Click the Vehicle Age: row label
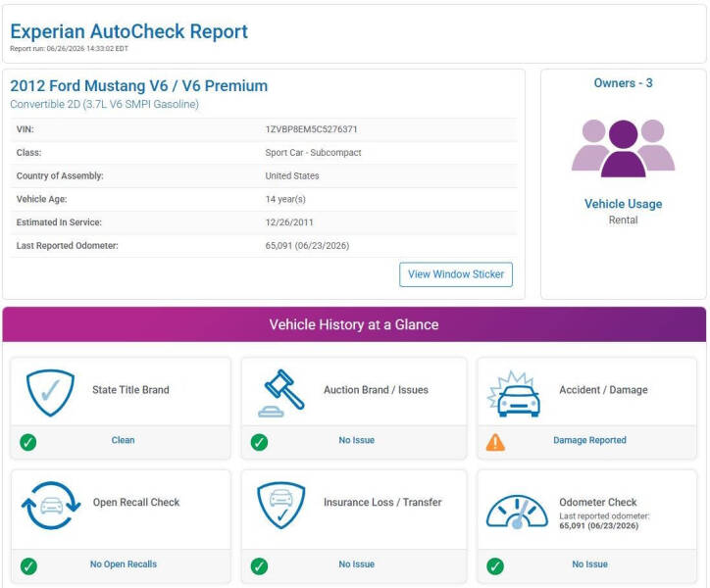The width and height of the screenshot is (710, 588). tap(41, 199)
